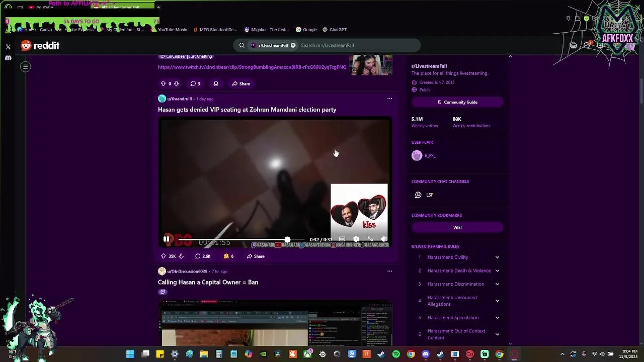Viewport: 644px width, 362px height.
Task: Open post 'Calling Hasan a Capital Owner = Ban'
Action: [x=208, y=282]
